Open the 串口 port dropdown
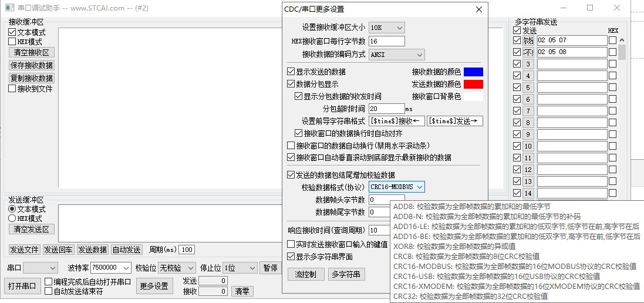 pos(41,268)
